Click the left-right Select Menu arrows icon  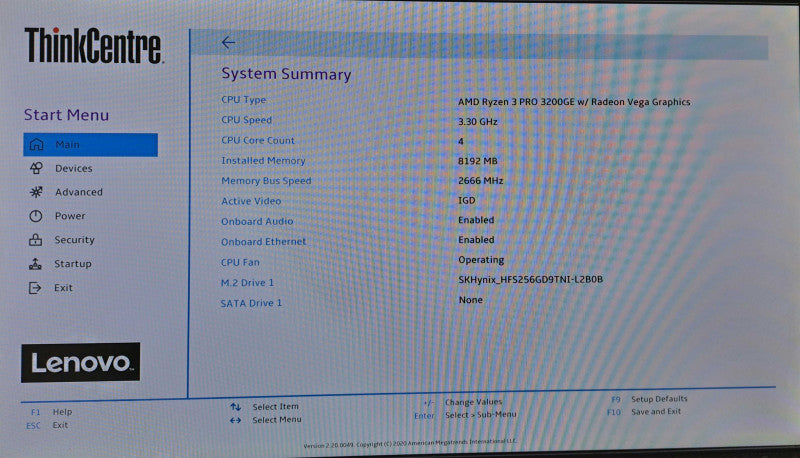coord(235,420)
